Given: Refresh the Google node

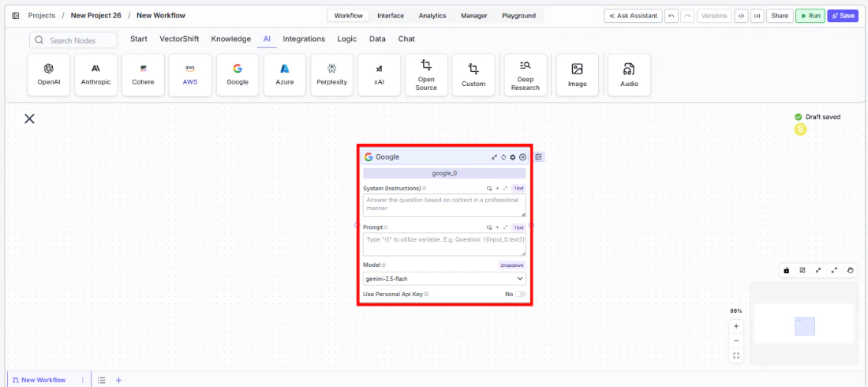Looking at the screenshot, I should (503, 157).
